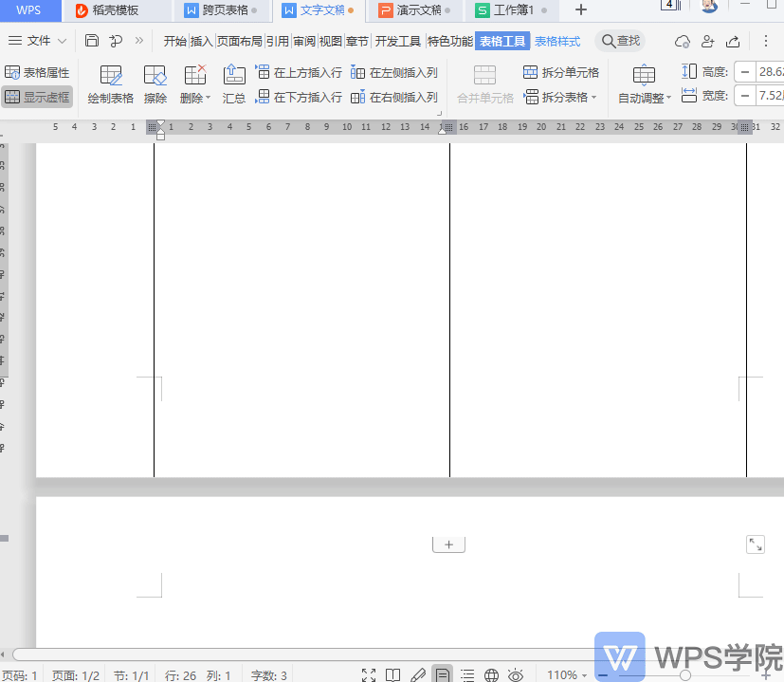This screenshot has height=682, width=784.
Task: Switch to outline view icon
Action: 467,675
